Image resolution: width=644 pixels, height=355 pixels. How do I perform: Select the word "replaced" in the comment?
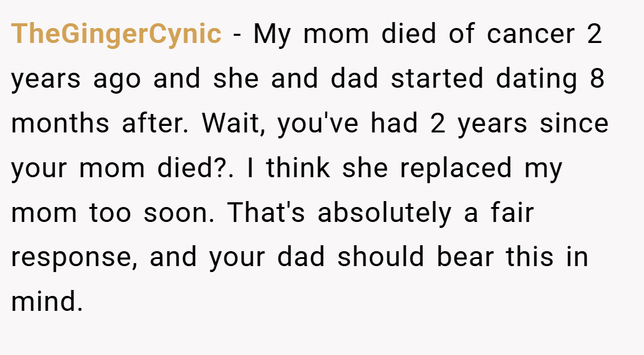tap(456, 168)
